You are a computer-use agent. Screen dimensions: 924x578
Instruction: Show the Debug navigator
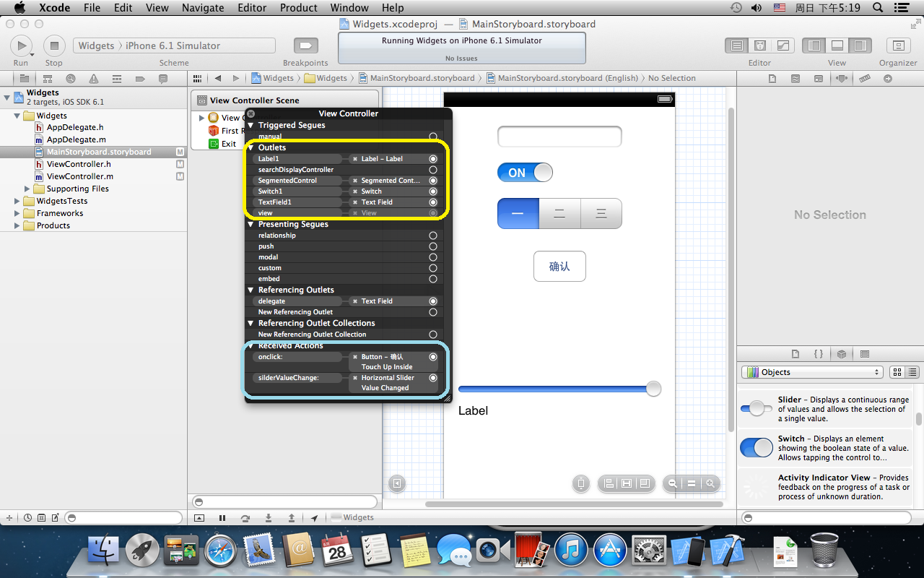click(x=117, y=78)
